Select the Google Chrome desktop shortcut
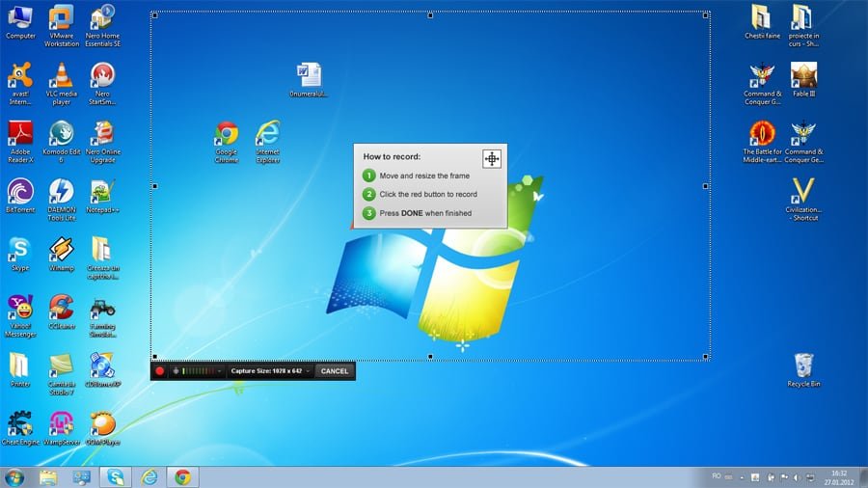Screen dimensions: 868x488 (x=227, y=142)
